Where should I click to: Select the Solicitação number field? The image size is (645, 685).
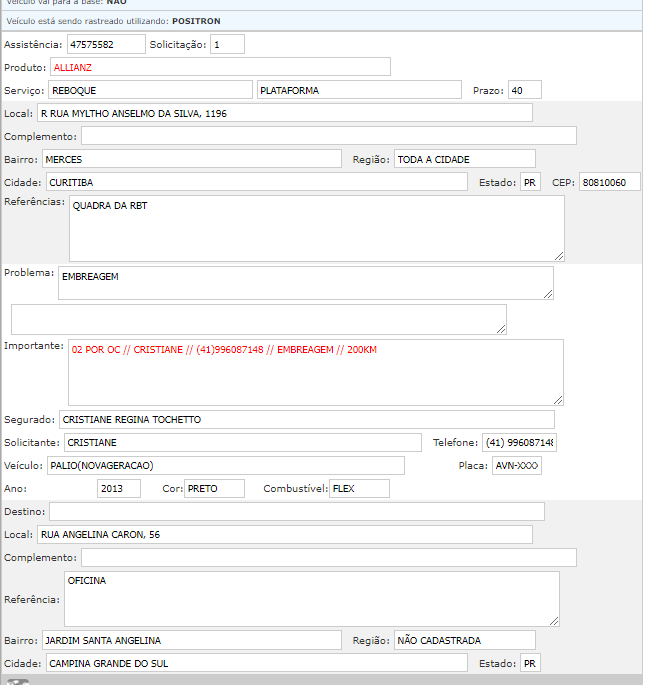click(227, 44)
